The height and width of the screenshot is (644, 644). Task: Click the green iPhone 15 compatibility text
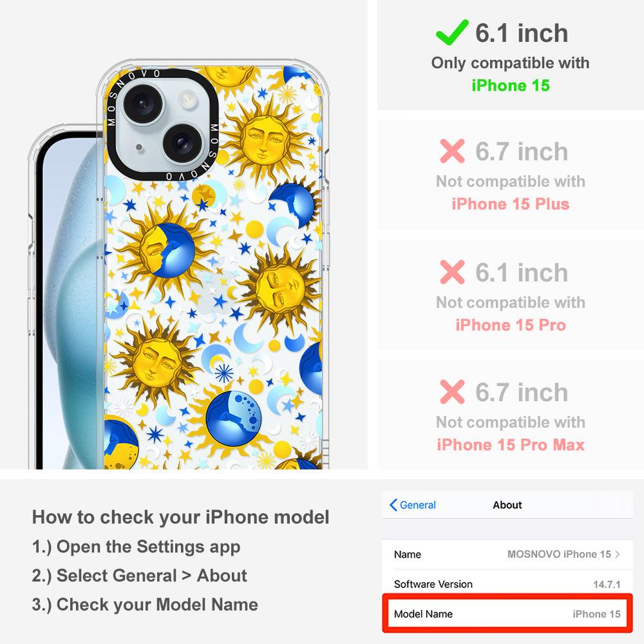point(511,86)
